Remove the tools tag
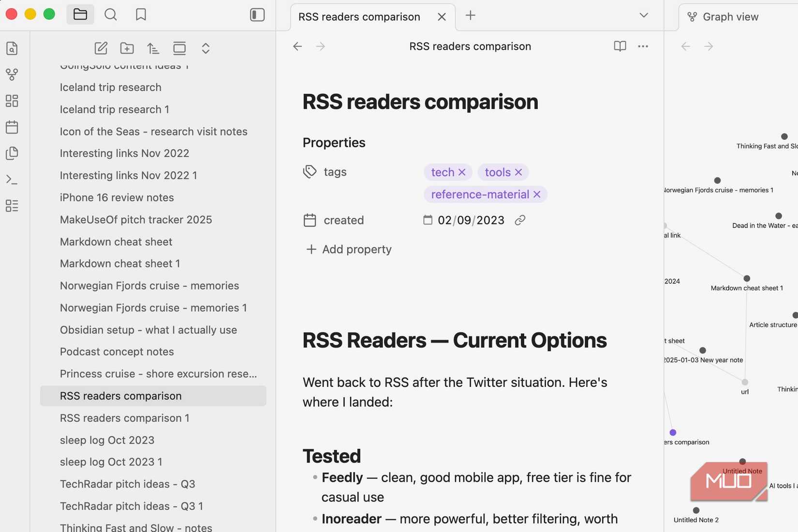The height and width of the screenshot is (532, 798). (x=518, y=172)
